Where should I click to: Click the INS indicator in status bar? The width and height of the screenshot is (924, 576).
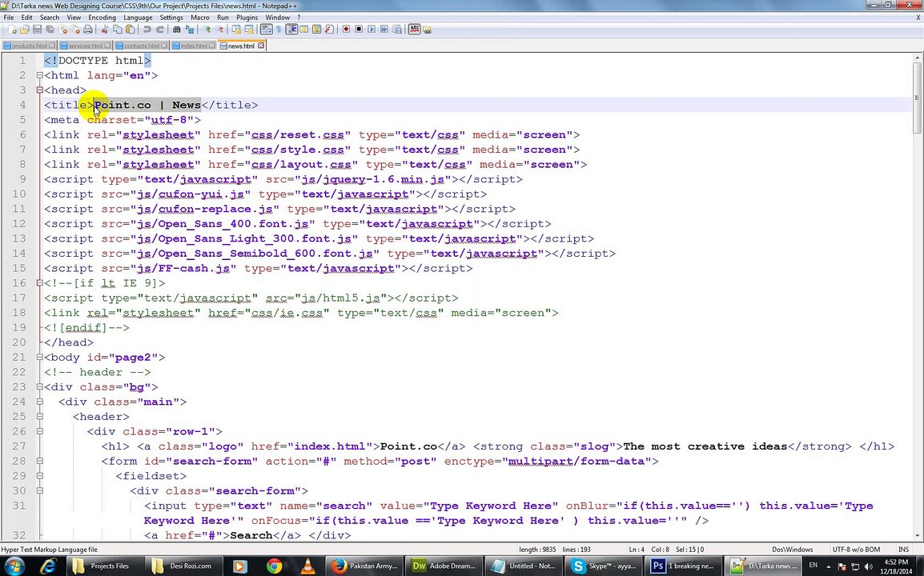point(903,550)
